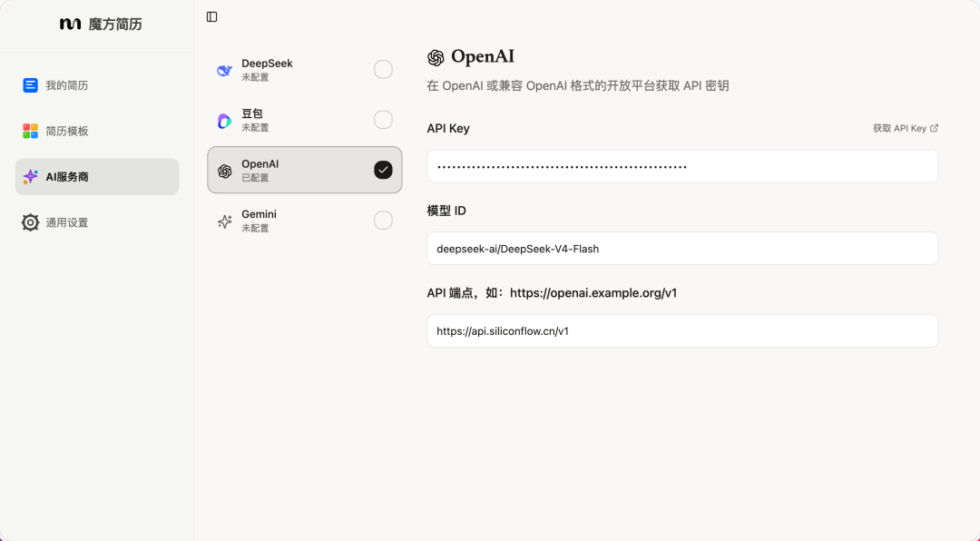The width and height of the screenshot is (980, 541).
Task: Click 未配置 status under 豆包
Action: point(255,128)
